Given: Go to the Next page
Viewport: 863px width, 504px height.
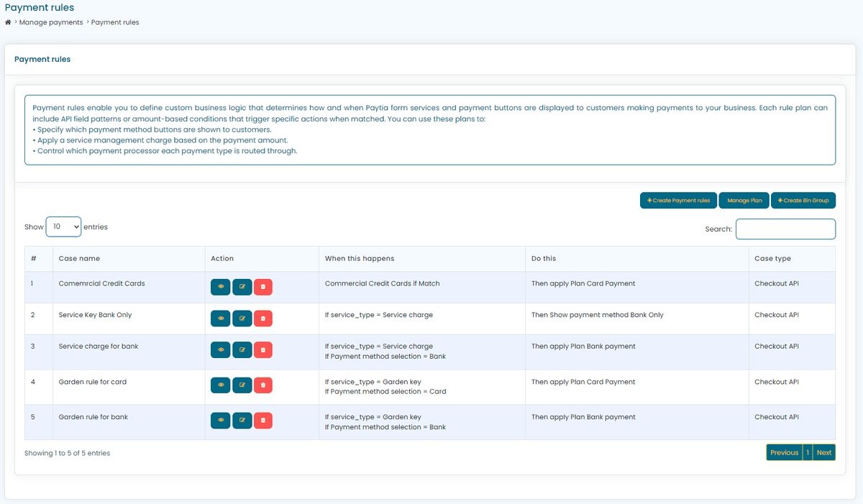Looking at the screenshot, I should coord(824,452).
